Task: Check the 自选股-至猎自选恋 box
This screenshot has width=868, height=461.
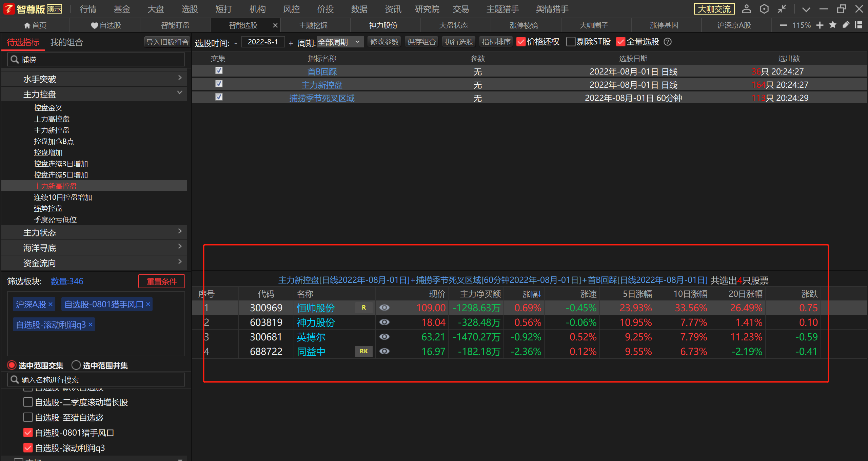Action: (28, 417)
